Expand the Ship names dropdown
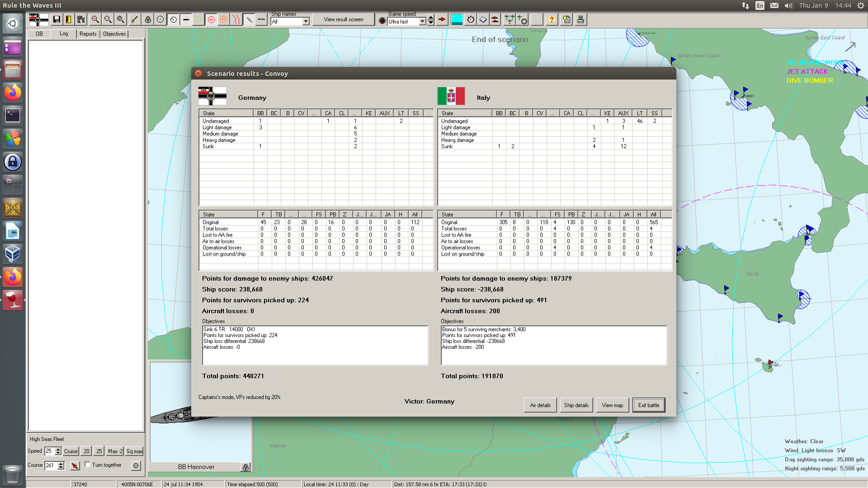 [x=306, y=21]
